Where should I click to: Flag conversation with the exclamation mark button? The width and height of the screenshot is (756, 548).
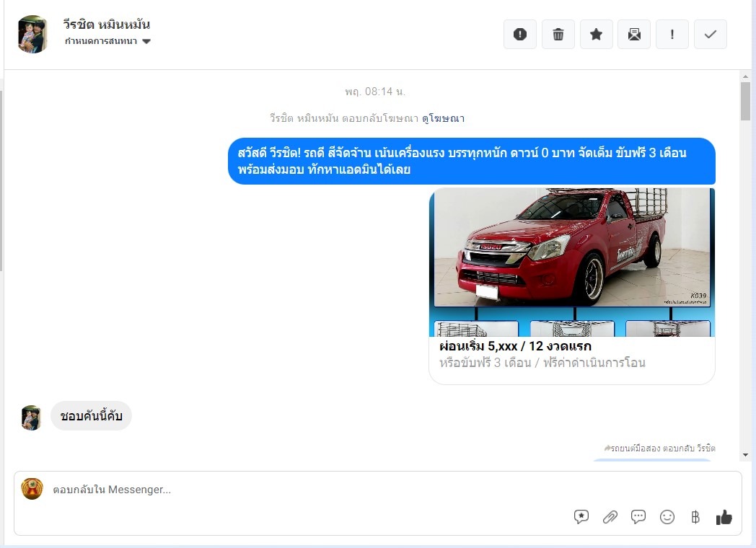coord(672,35)
